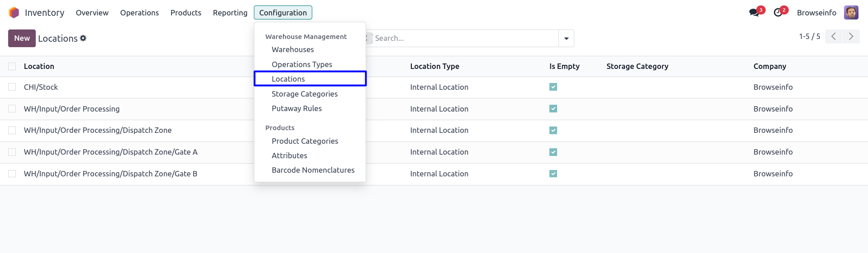Expand the search options dropdown arrow
Screen dimensions: 868x253
(566, 39)
